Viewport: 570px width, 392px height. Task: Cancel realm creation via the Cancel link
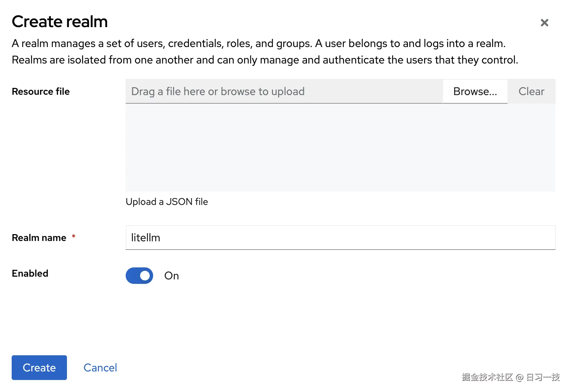pyautogui.click(x=100, y=368)
